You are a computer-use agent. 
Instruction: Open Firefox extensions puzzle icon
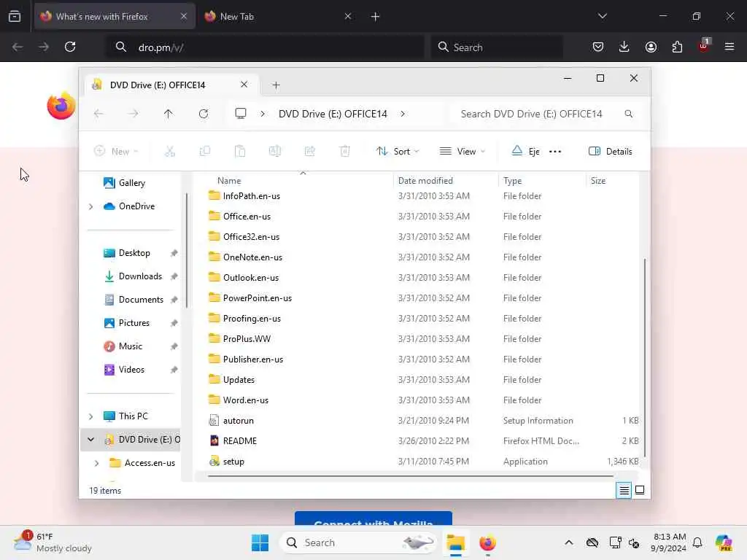coord(677,47)
